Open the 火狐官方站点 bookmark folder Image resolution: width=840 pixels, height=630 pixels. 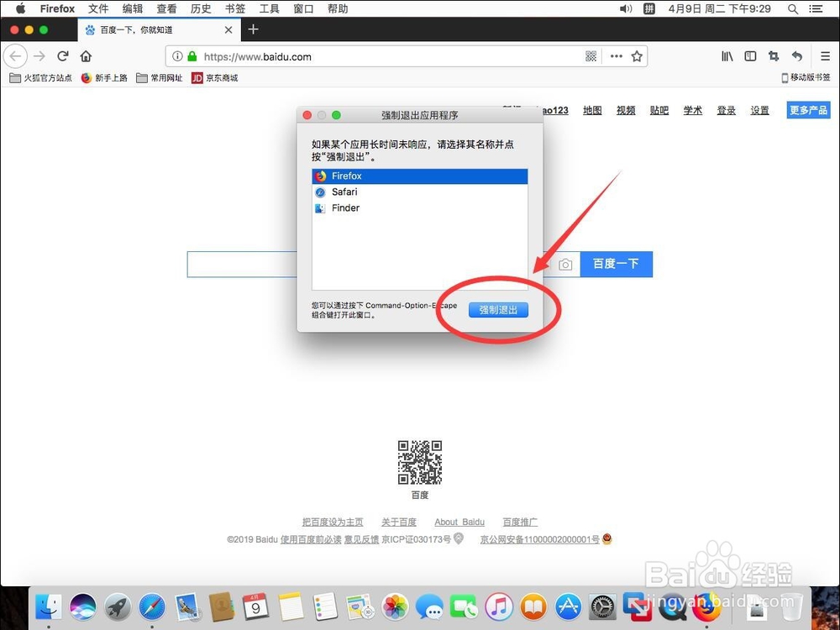click(x=40, y=77)
